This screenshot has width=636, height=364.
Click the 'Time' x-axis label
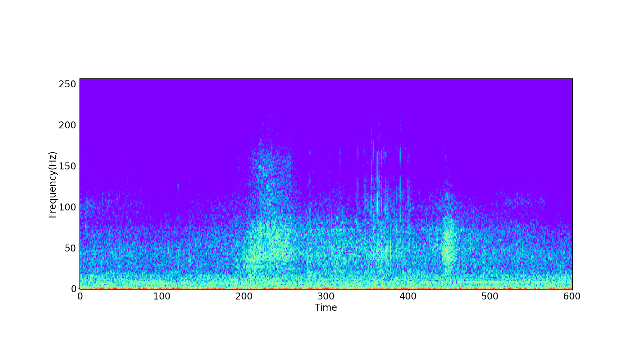326,307
